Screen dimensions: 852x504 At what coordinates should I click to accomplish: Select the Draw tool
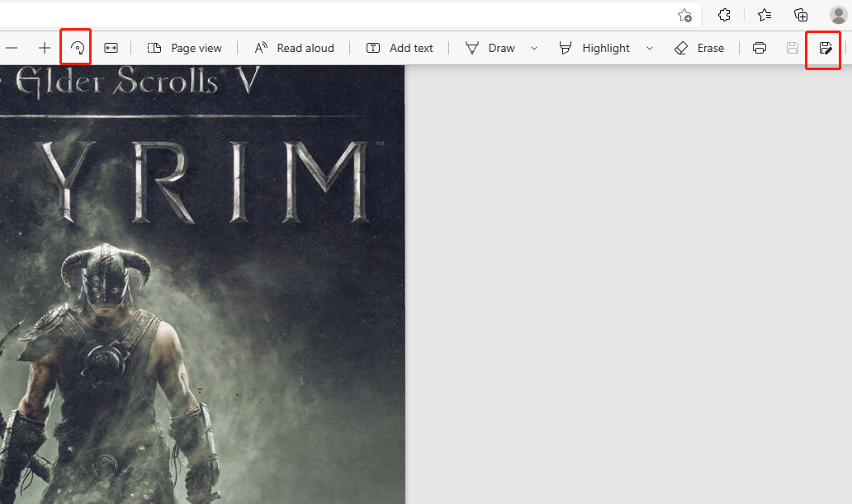click(x=490, y=48)
